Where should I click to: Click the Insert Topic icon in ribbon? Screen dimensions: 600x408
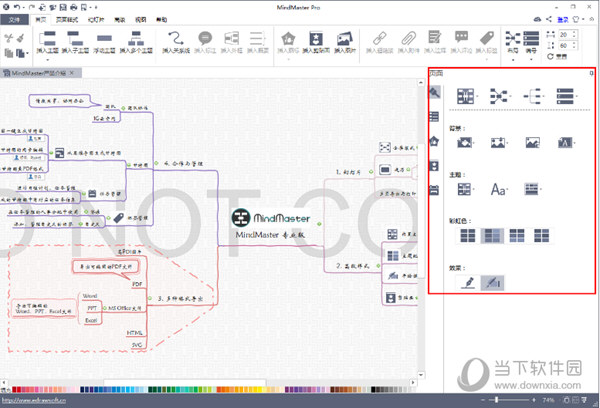(48, 38)
